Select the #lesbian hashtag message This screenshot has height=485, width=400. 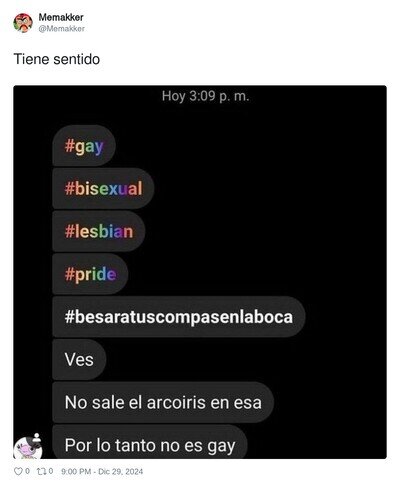(x=99, y=231)
